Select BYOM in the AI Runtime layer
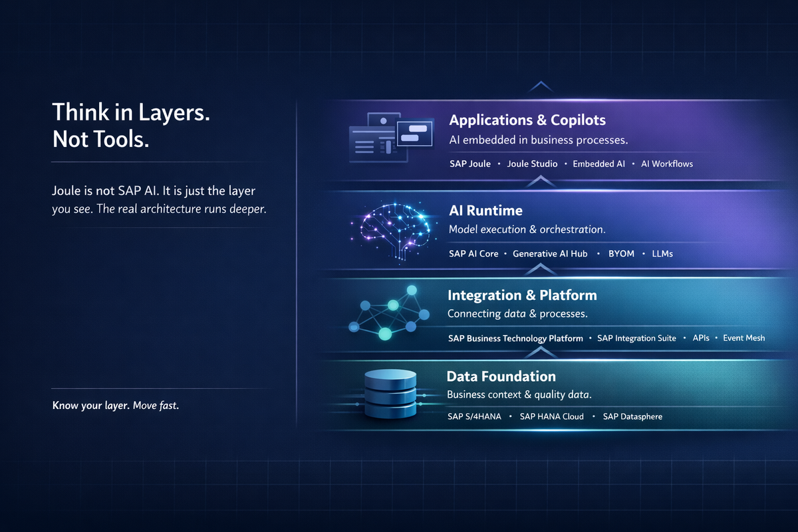Viewport: 798px width, 532px height. point(621,253)
